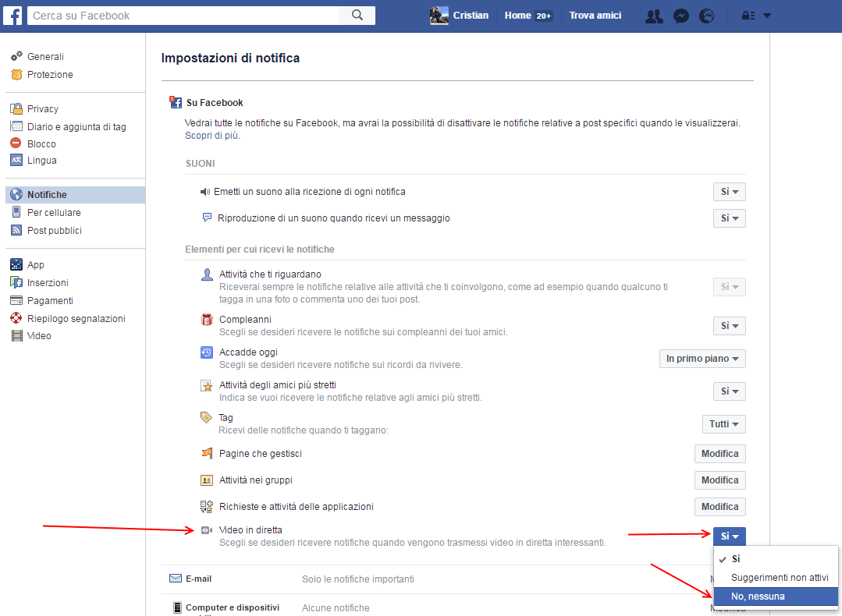Viewport: 842px width, 616px height.
Task: Click the speaker sound icon
Action: pyautogui.click(x=204, y=192)
